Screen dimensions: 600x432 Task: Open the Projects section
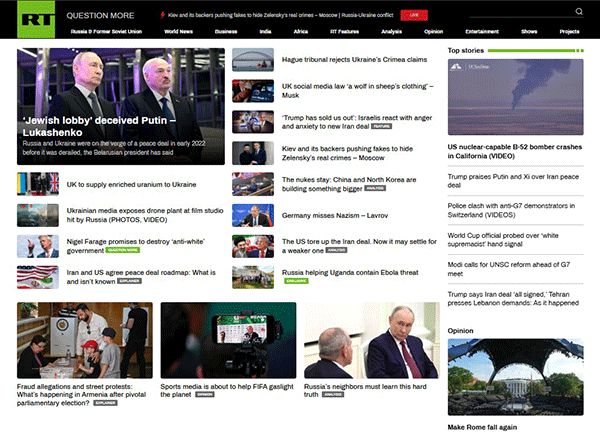point(569,32)
